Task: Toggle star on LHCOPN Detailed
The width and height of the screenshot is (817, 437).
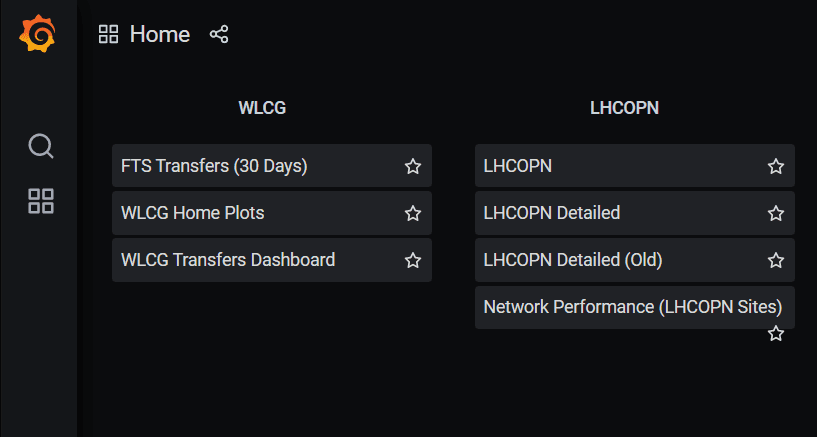Action: click(776, 214)
